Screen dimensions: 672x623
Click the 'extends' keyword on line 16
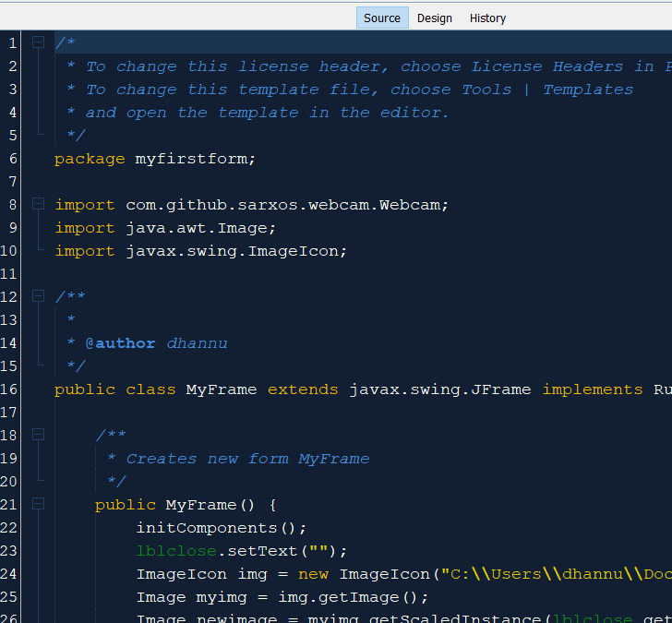point(303,389)
